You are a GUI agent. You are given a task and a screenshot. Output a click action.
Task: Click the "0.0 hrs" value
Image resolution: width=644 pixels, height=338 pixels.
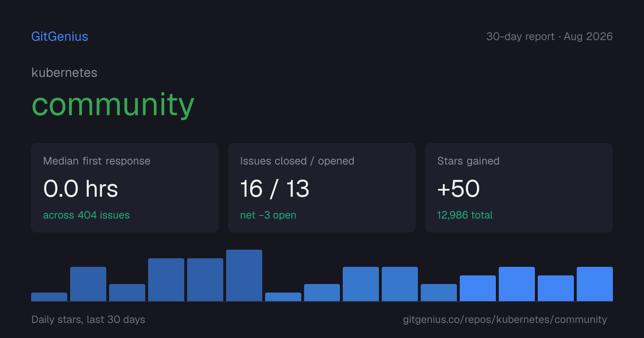pos(80,188)
